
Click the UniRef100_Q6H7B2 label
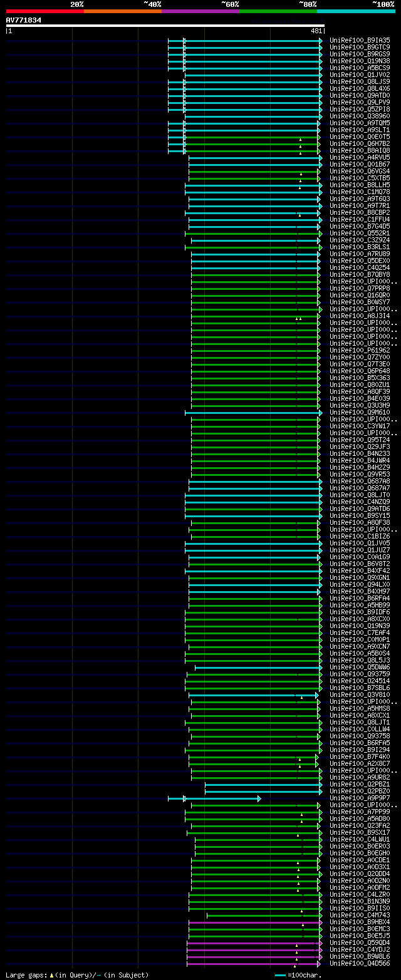pyautogui.click(x=360, y=143)
